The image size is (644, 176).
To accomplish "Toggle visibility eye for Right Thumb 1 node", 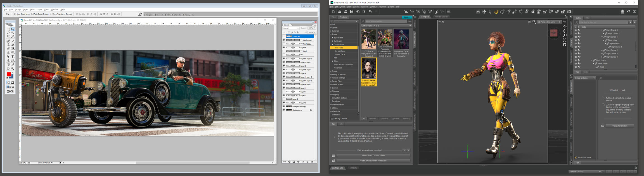I will pyautogui.click(x=576, y=30).
